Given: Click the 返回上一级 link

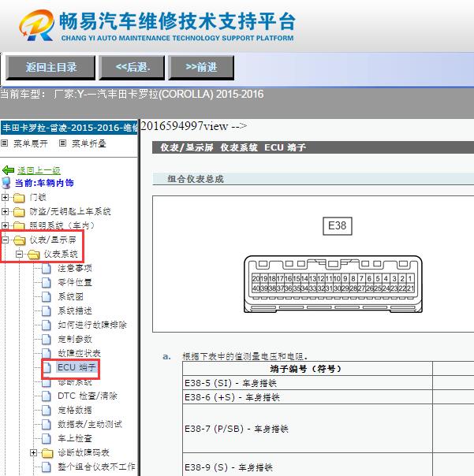Looking at the screenshot, I should (39, 170).
